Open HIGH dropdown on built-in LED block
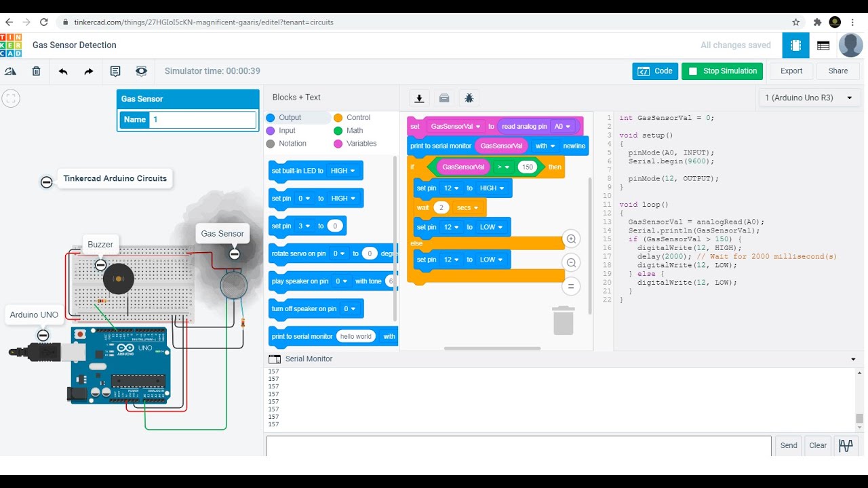The width and height of the screenshot is (868, 488). click(x=343, y=171)
